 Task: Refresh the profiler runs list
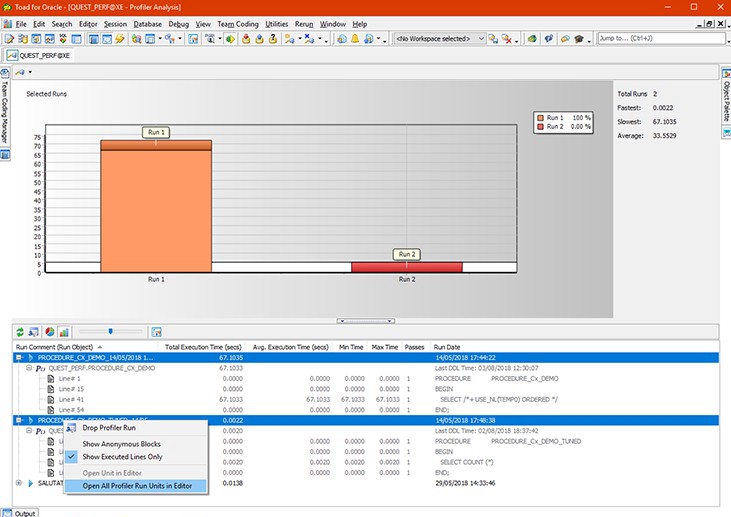(20, 332)
